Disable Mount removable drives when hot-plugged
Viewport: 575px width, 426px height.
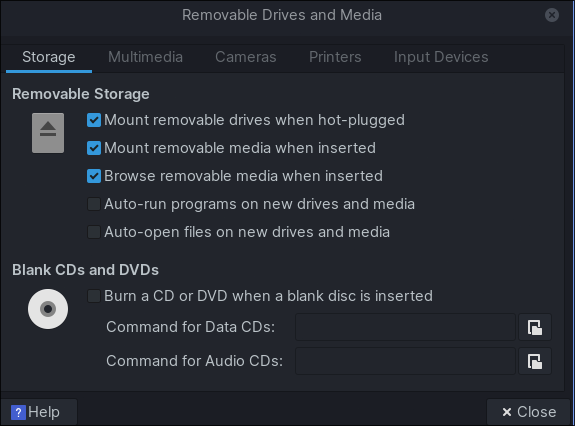[94, 120]
